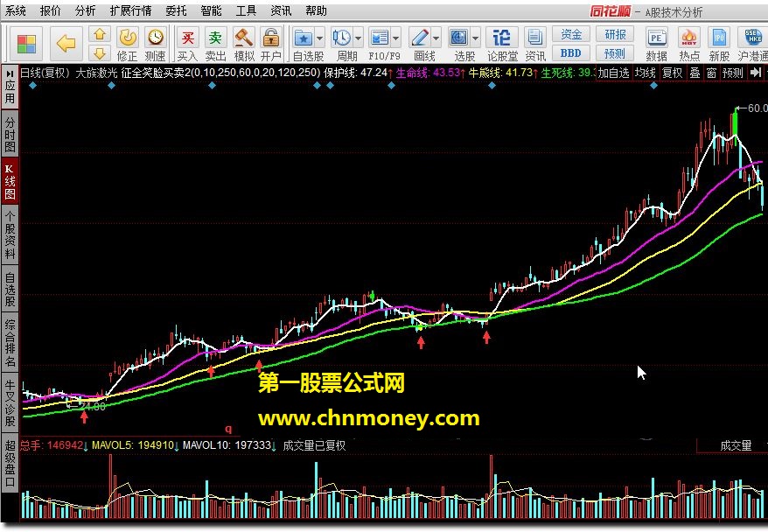Click the up arrow toolbar icon
This screenshot has height=532, width=768.
pyautogui.click(x=100, y=34)
